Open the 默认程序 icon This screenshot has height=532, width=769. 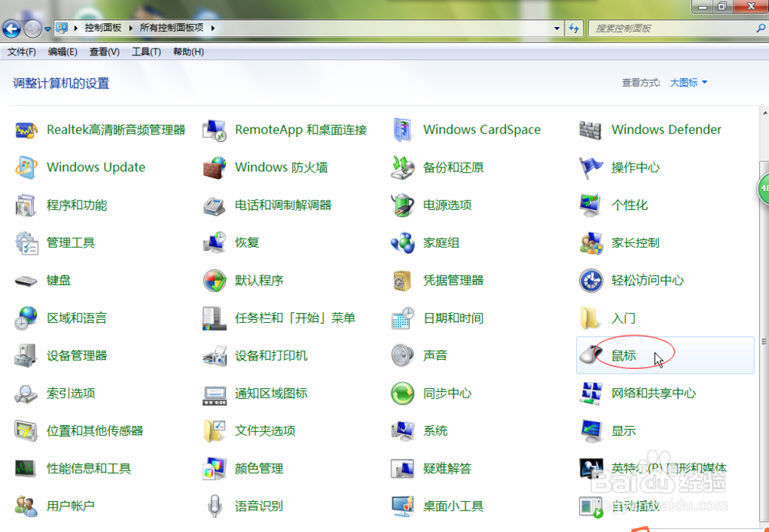click(x=215, y=281)
